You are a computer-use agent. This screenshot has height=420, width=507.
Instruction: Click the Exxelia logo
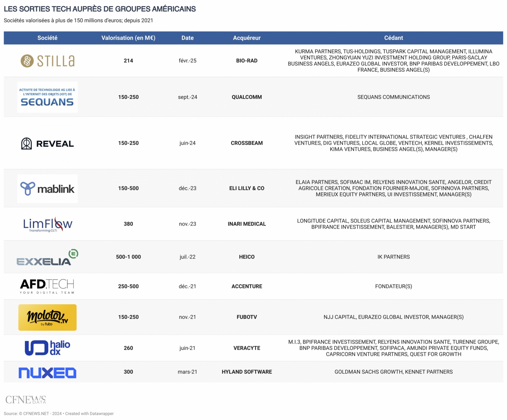[x=47, y=257]
